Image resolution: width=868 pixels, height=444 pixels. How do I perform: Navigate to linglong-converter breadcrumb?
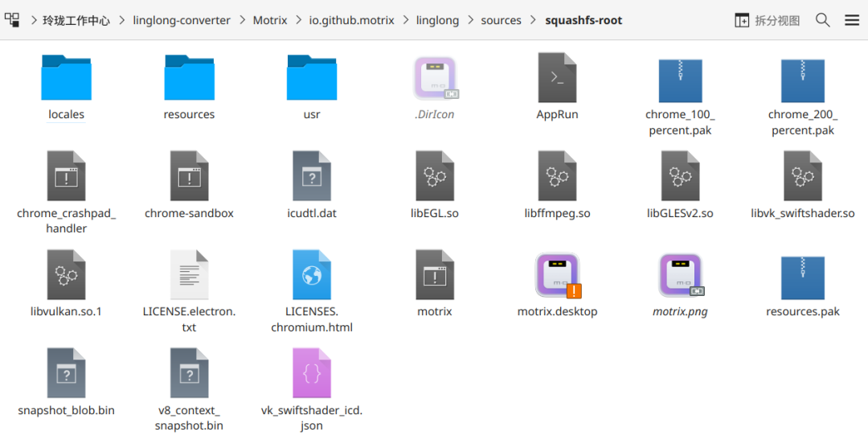pos(182,20)
